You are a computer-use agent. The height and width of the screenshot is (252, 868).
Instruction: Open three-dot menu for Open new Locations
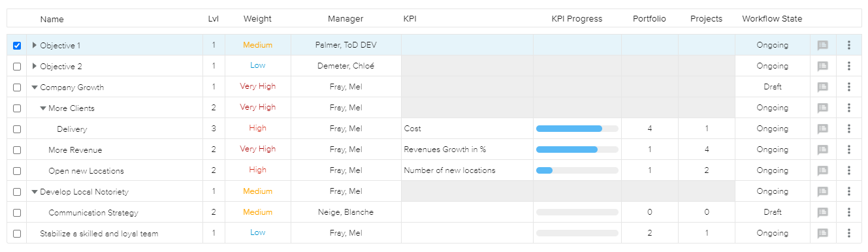[x=849, y=170]
